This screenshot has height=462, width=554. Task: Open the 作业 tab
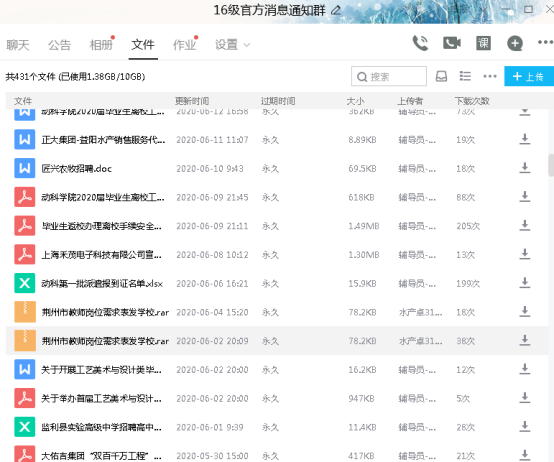[x=184, y=45]
